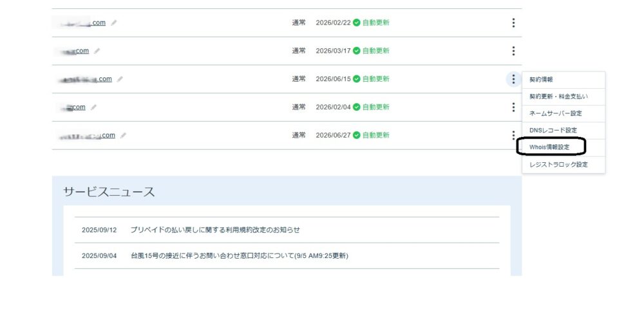Click pencil icon beside domain expiring 2026/03/17
The height and width of the screenshot is (334, 644).
(97, 51)
